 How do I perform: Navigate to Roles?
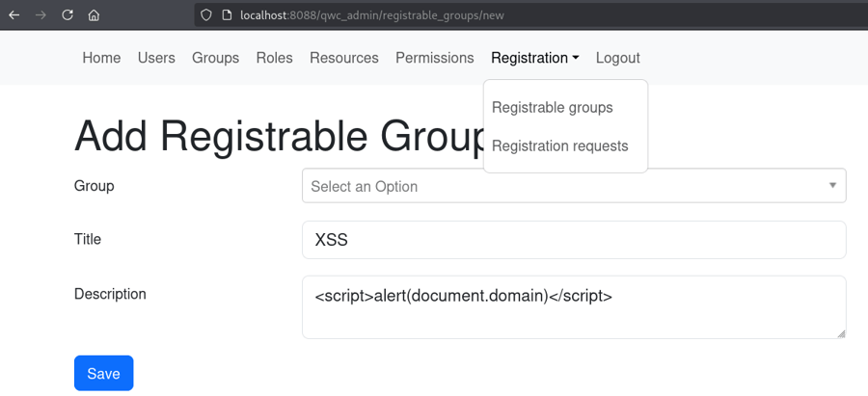coord(274,58)
